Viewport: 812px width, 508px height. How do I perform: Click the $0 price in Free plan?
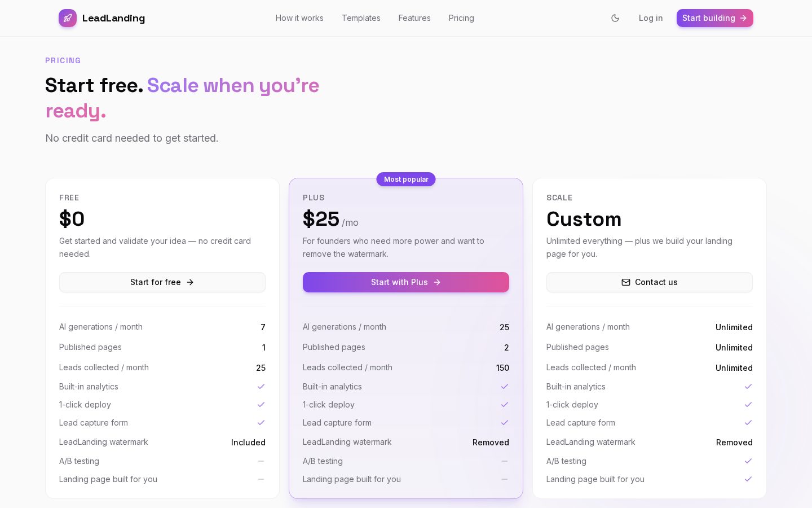pyautogui.click(x=72, y=219)
